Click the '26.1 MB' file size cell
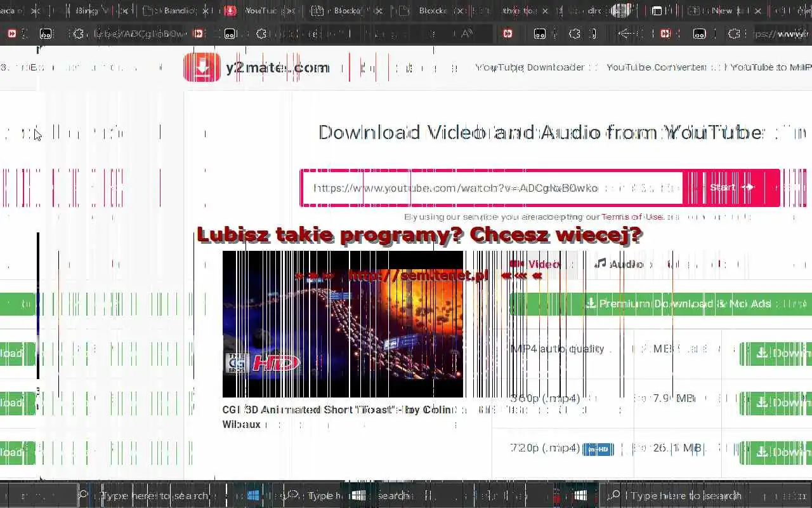 point(676,448)
